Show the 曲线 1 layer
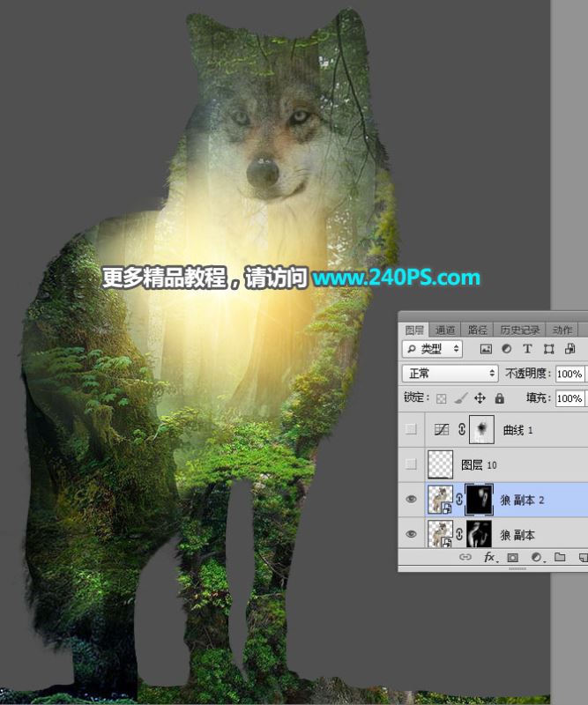Screen dimensions: 588x705 [x=412, y=429]
